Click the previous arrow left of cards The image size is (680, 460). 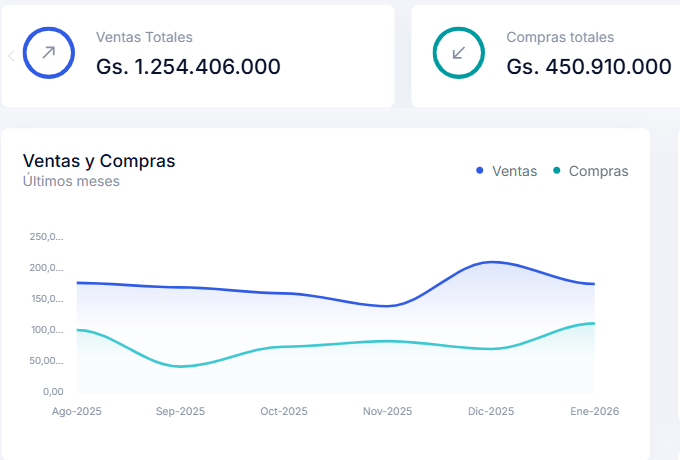(x=11, y=56)
